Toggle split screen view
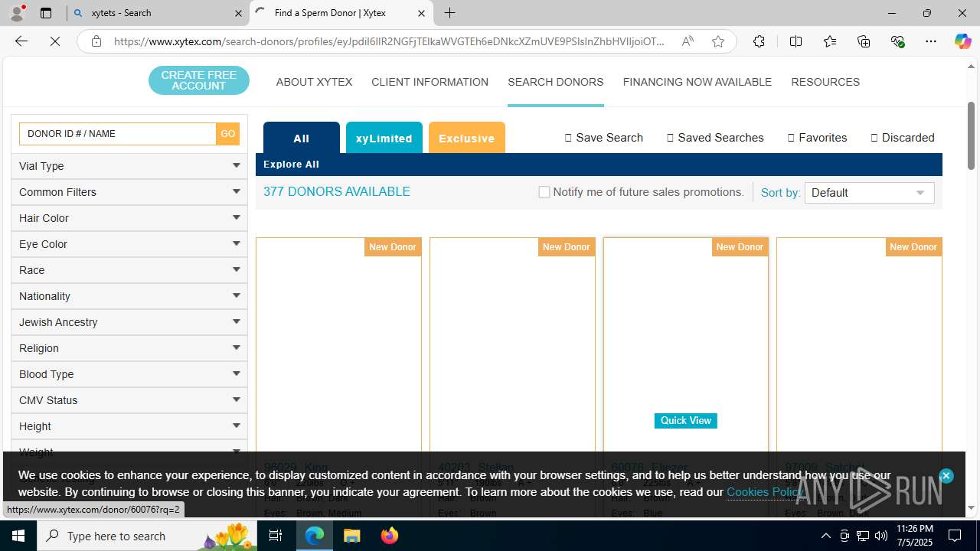980x551 pixels. pos(795,41)
